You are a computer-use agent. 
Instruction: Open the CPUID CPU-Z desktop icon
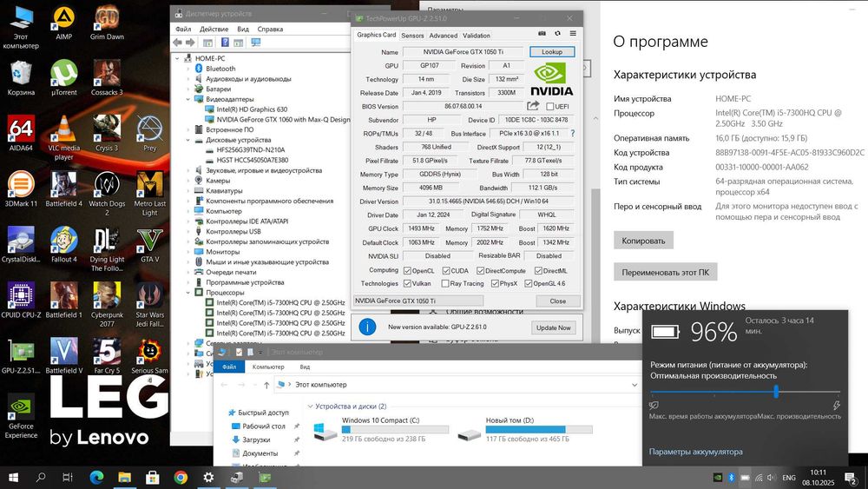tap(21, 301)
